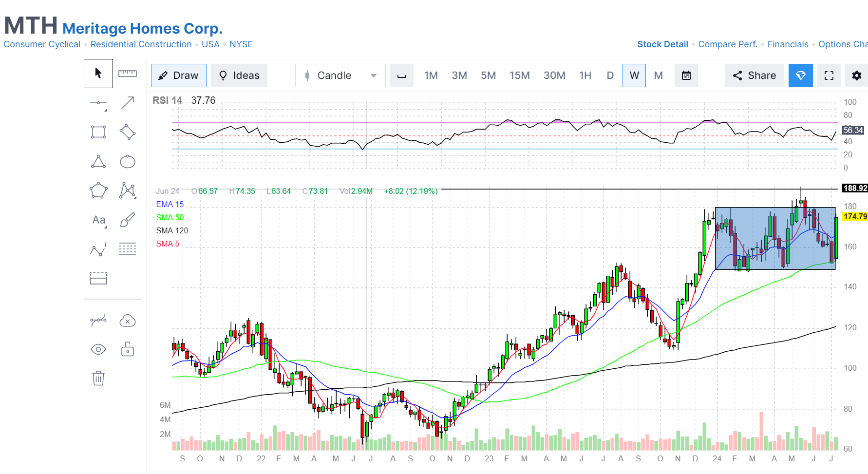The width and height of the screenshot is (868, 474).
Task: Open the Ideas lightbulb button
Action: [x=239, y=76]
